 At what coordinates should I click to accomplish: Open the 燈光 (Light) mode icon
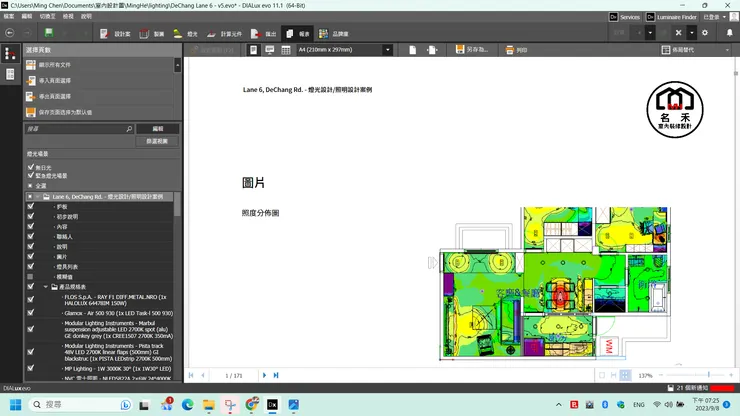pos(185,33)
